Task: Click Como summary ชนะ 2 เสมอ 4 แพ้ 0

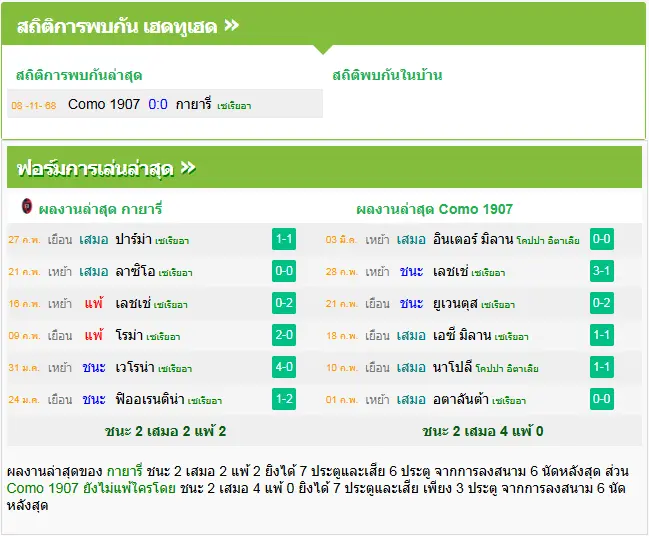Action: click(x=483, y=431)
